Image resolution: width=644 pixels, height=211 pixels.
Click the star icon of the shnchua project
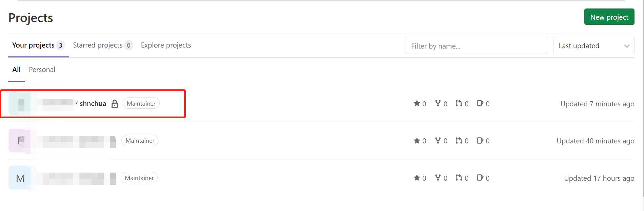pyautogui.click(x=417, y=103)
